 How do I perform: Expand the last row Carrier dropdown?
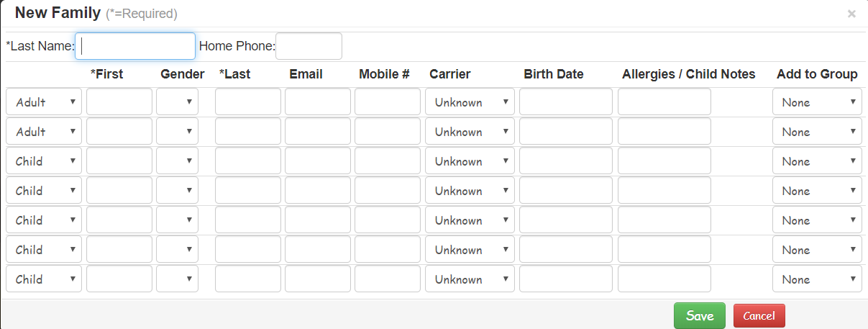[470, 279]
